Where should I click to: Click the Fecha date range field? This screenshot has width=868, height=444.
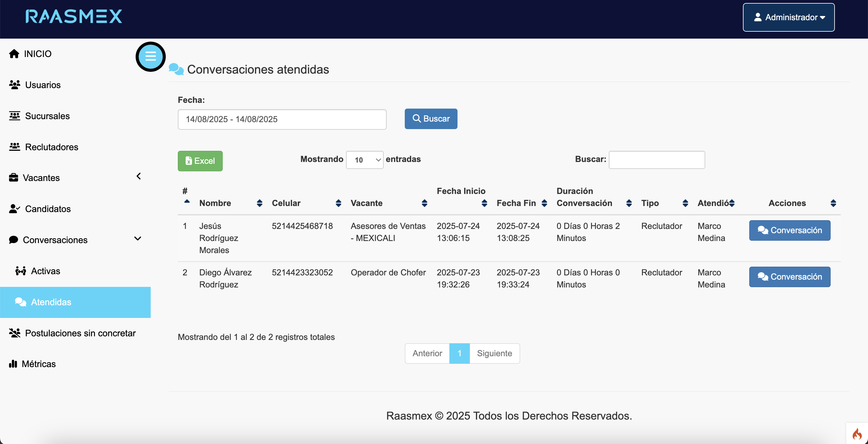(282, 119)
